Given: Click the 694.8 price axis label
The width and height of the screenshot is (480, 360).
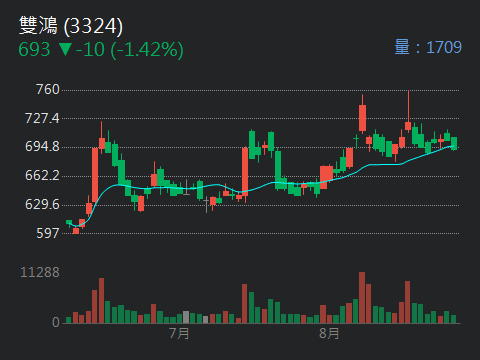Looking at the screenshot, I should [42, 147].
